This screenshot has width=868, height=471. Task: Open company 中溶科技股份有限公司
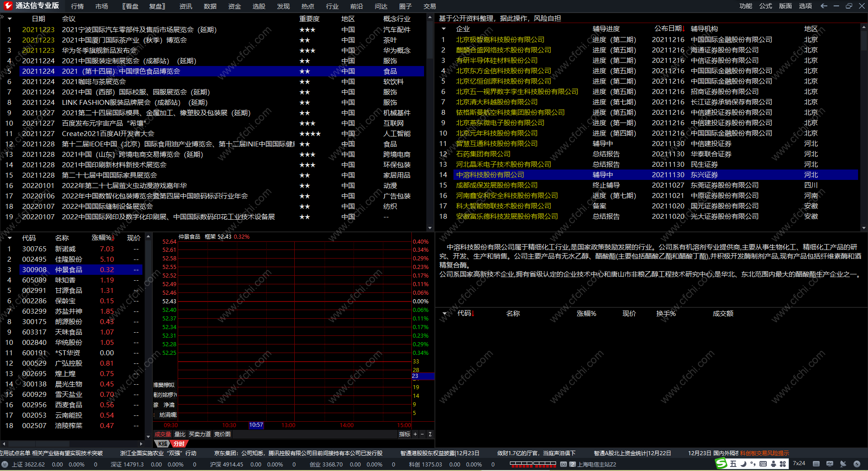point(490,175)
